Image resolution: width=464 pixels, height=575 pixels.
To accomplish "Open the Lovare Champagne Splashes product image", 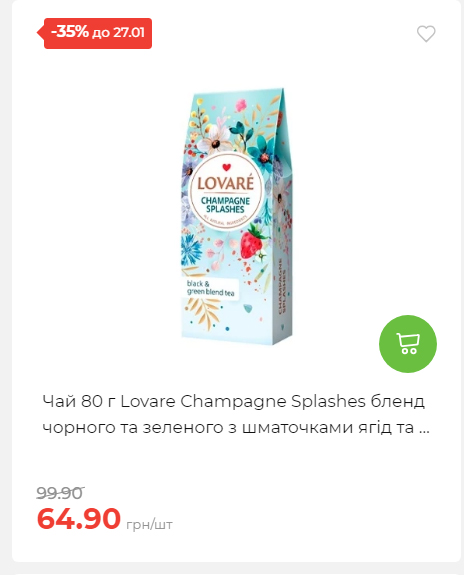I will pos(238,216).
